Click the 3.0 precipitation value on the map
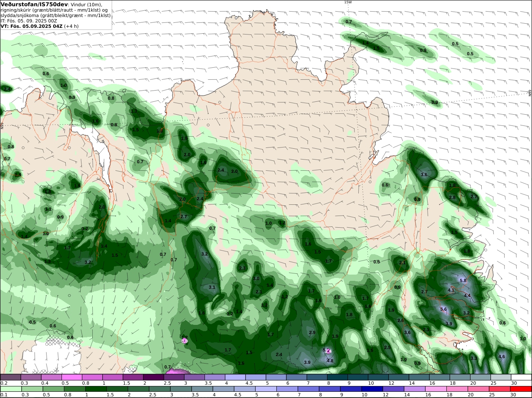This screenshot has width=532, height=398. pyautogui.click(x=256, y=278)
